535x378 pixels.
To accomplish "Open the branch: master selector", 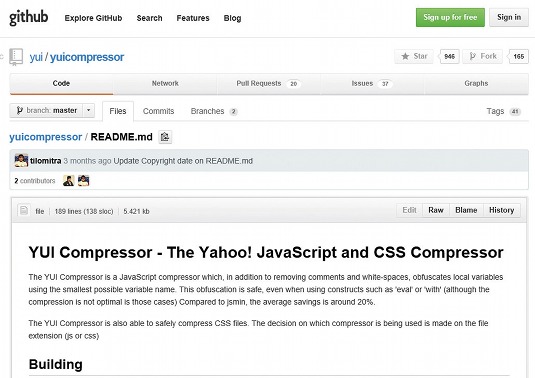I will [x=46, y=111].
